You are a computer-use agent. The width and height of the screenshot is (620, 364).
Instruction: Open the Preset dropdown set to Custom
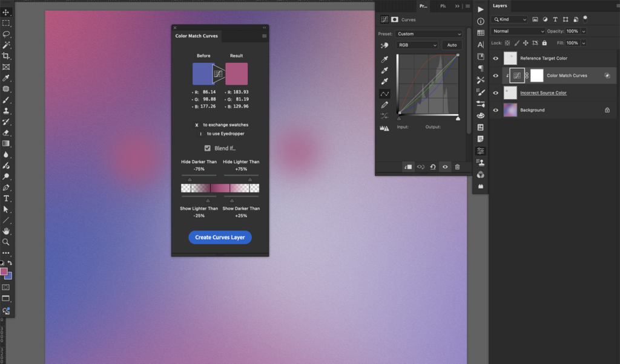(x=429, y=34)
